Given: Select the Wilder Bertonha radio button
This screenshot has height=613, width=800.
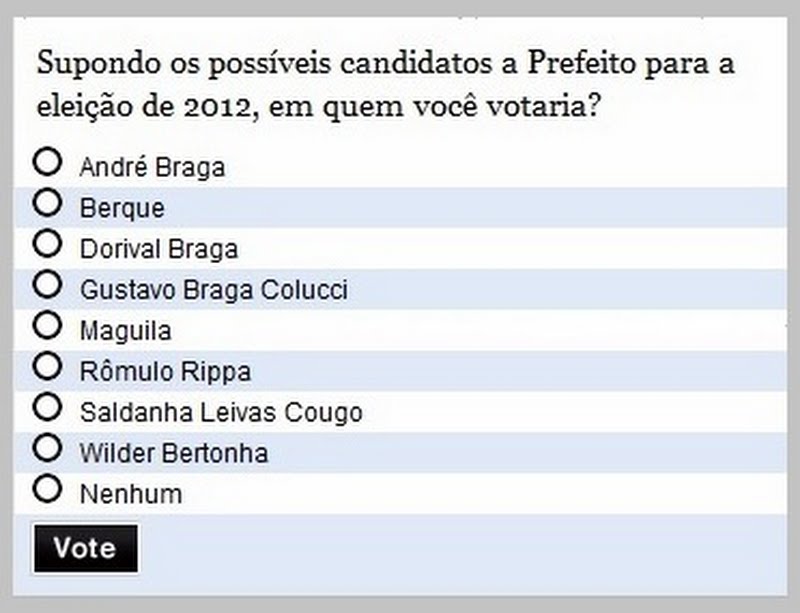Looking at the screenshot, I should click(x=47, y=448).
